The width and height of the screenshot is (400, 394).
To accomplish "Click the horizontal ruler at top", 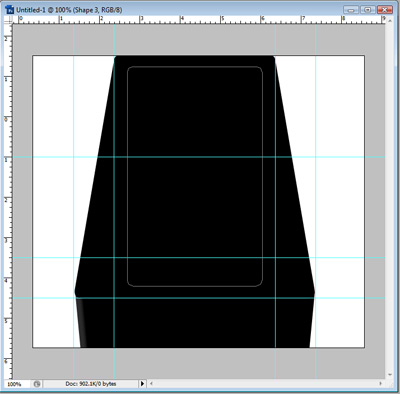I will point(199,20).
